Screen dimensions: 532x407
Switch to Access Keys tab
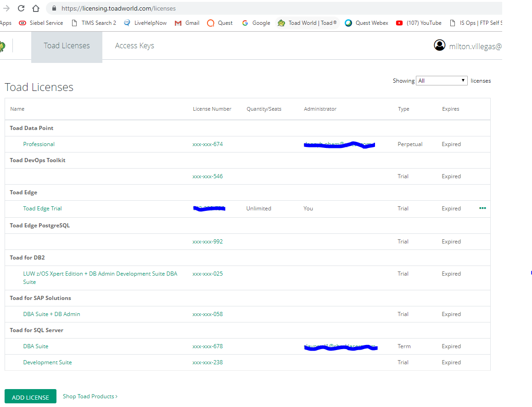point(134,45)
